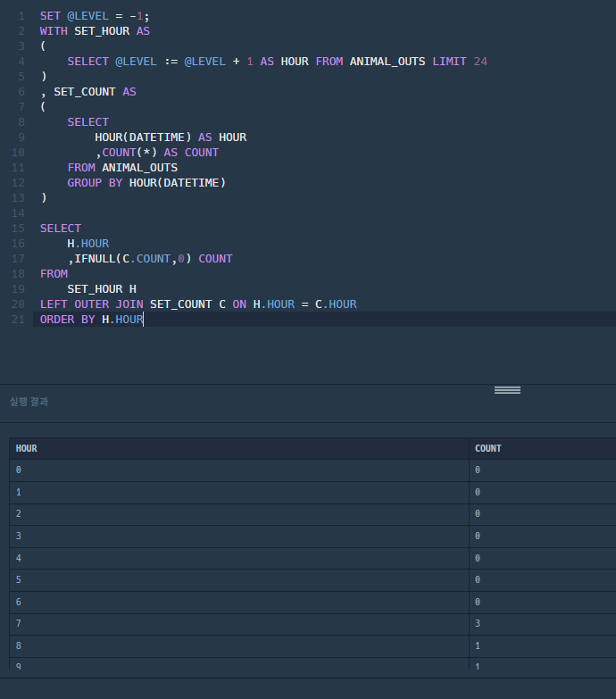Click HOUR cell with value 5
The height and width of the screenshot is (699, 616).
(239, 580)
